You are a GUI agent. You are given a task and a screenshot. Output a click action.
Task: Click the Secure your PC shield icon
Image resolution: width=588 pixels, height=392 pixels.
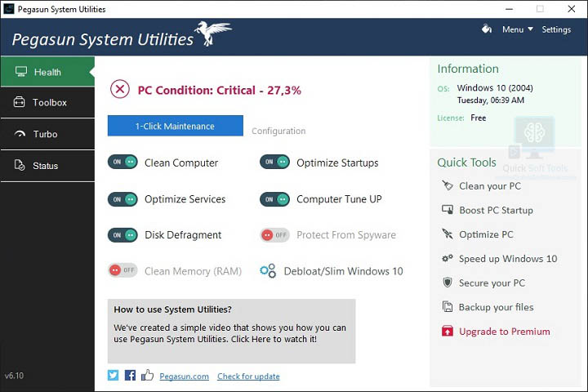(x=447, y=282)
